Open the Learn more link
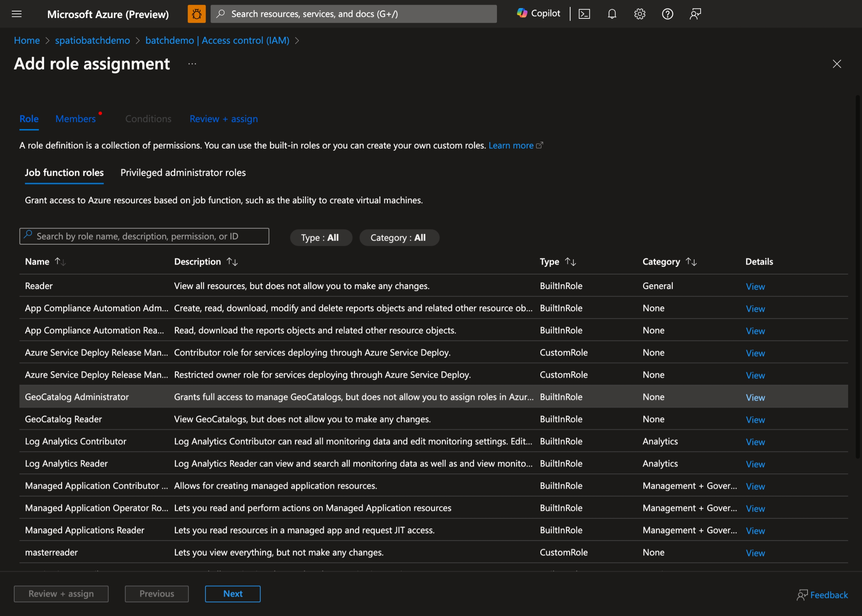 [511, 146]
